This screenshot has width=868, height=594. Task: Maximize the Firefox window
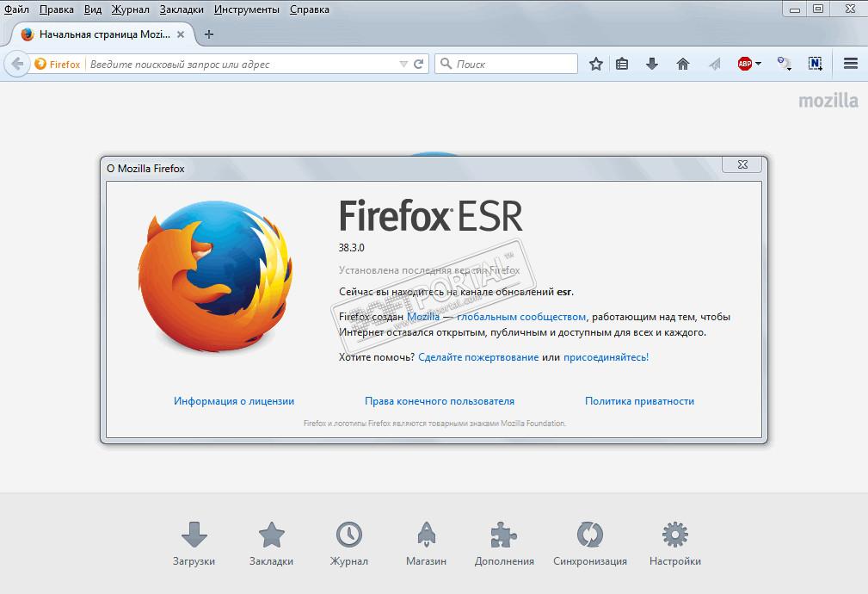[x=818, y=9]
